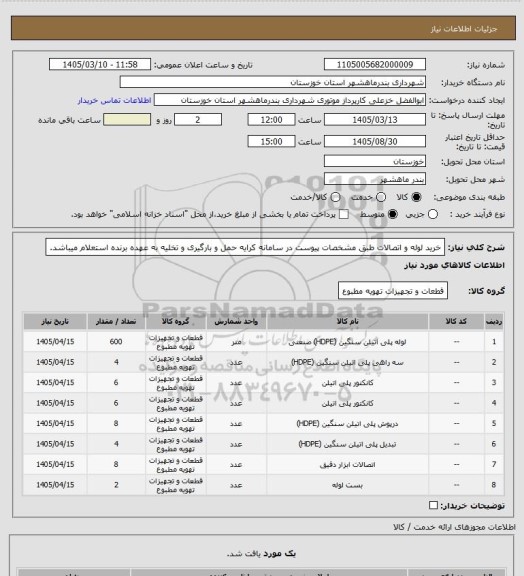Select row 7 item اتصالات ابزار دقیق
This screenshot has width=524, height=576.
point(347,465)
